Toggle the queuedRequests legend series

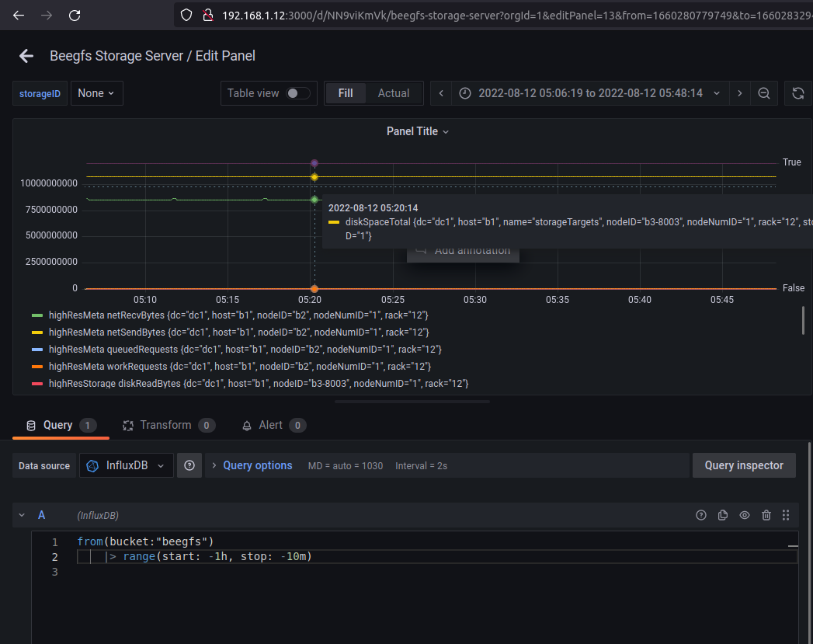[x=245, y=350]
